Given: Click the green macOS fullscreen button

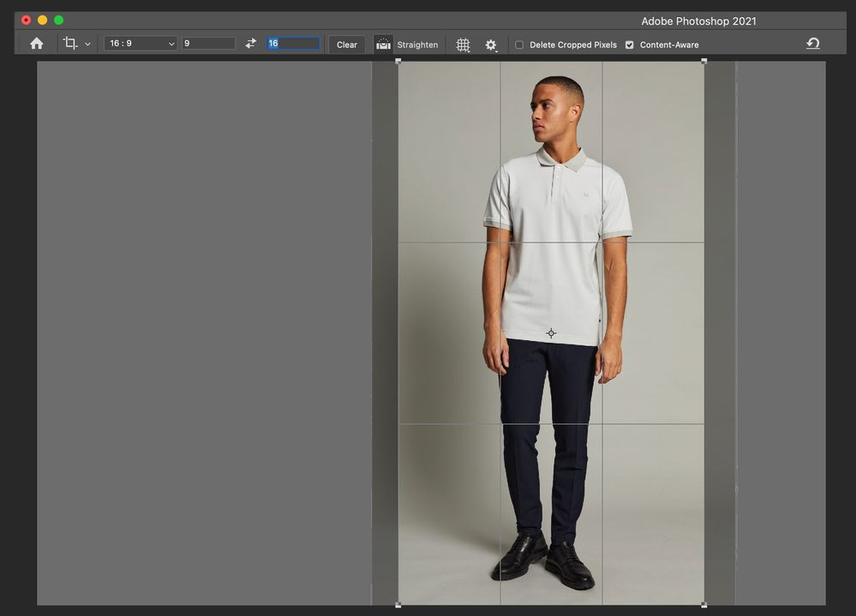Looking at the screenshot, I should tap(58, 20).
